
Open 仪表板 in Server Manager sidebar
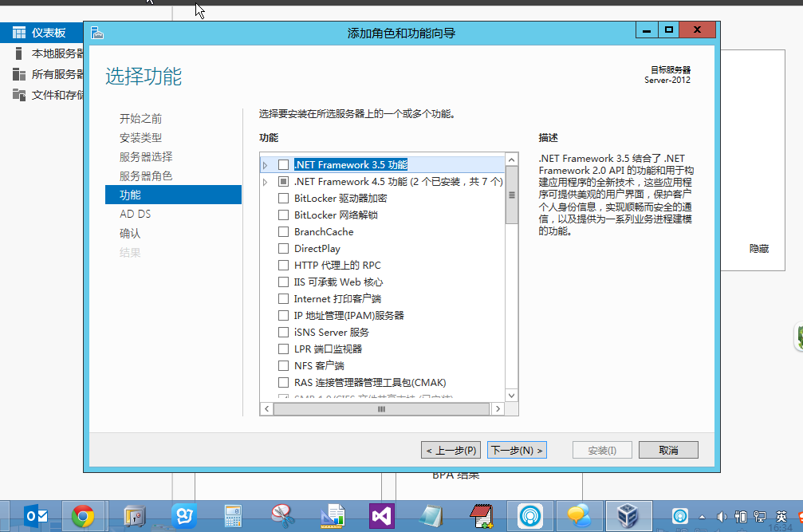pos(41,33)
